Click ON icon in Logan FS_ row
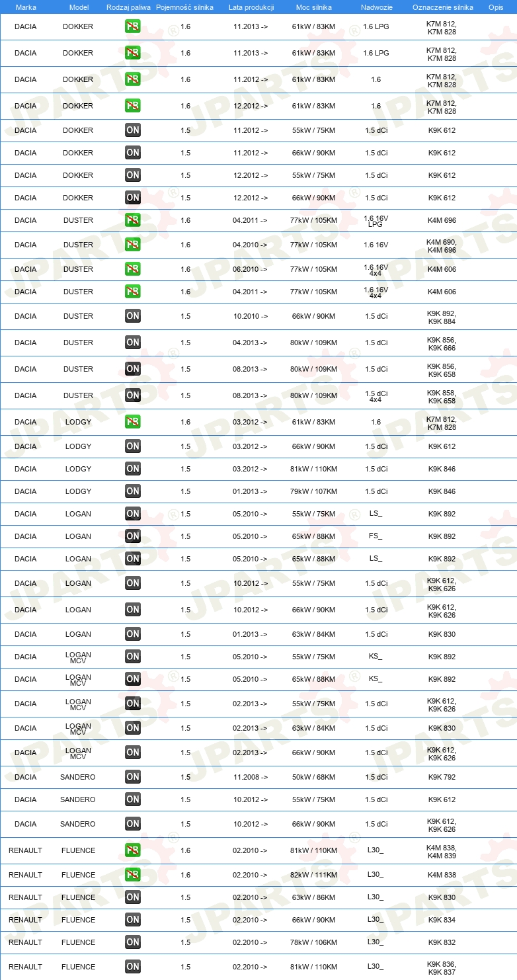This screenshot has width=517, height=980. [132, 536]
